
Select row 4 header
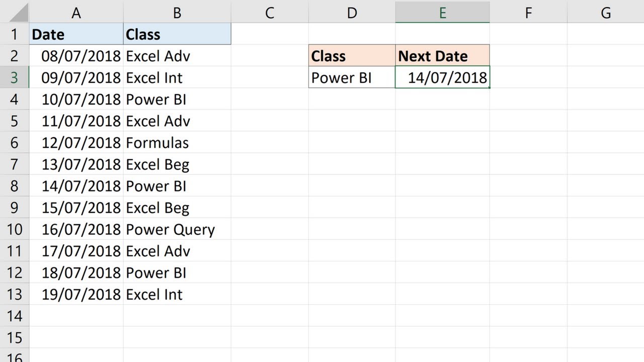(x=14, y=99)
